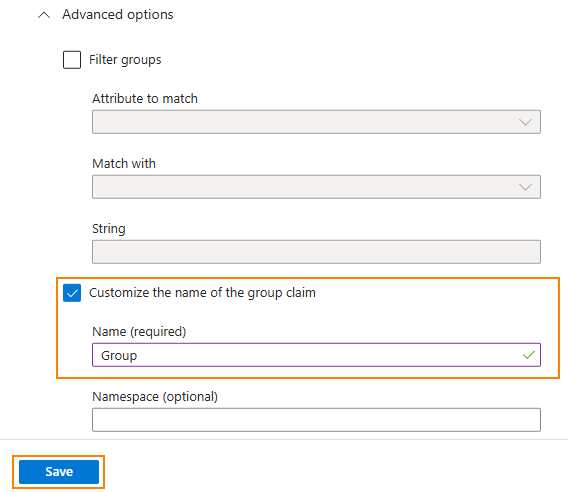Select the Filter groups label text
The width and height of the screenshot is (568, 492).
tap(125, 60)
